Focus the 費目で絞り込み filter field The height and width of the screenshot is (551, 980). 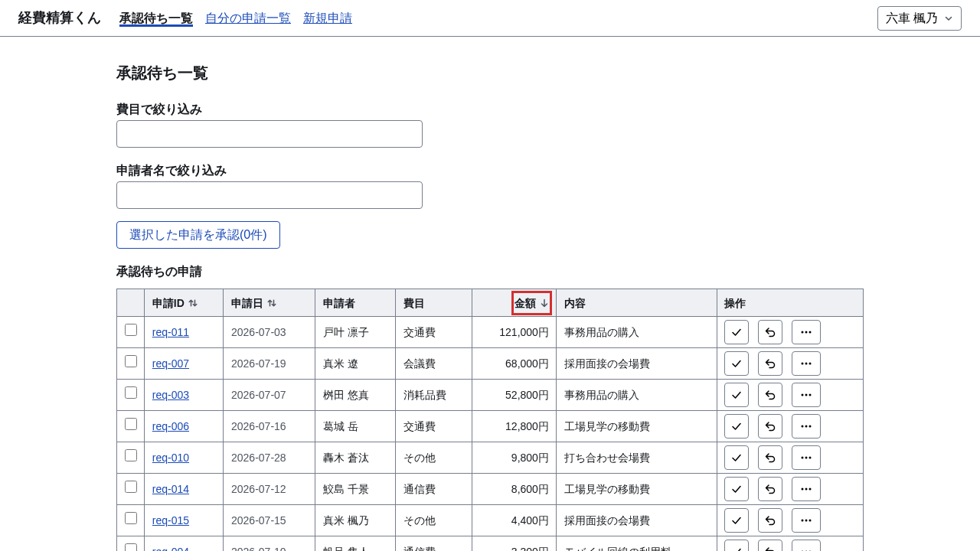[x=269, y=134]
